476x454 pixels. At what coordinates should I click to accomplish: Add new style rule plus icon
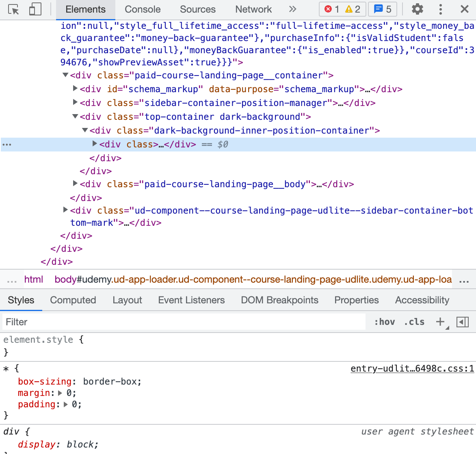coord(440,322)
